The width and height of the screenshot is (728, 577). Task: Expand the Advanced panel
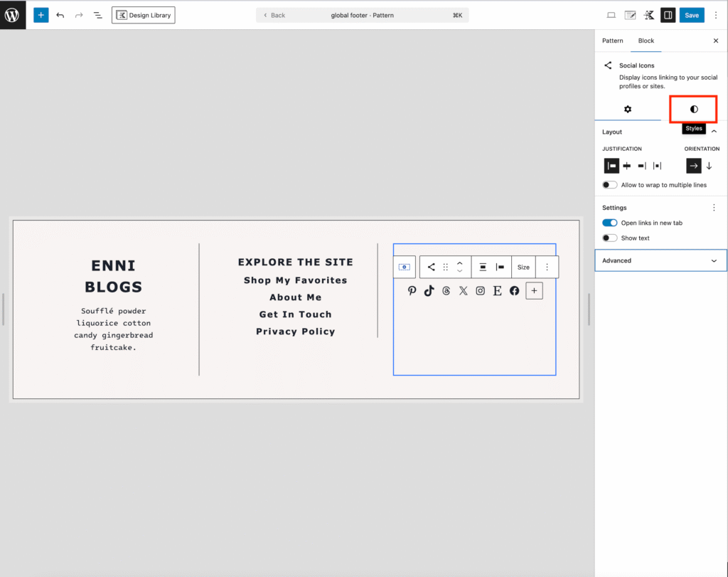660,260
